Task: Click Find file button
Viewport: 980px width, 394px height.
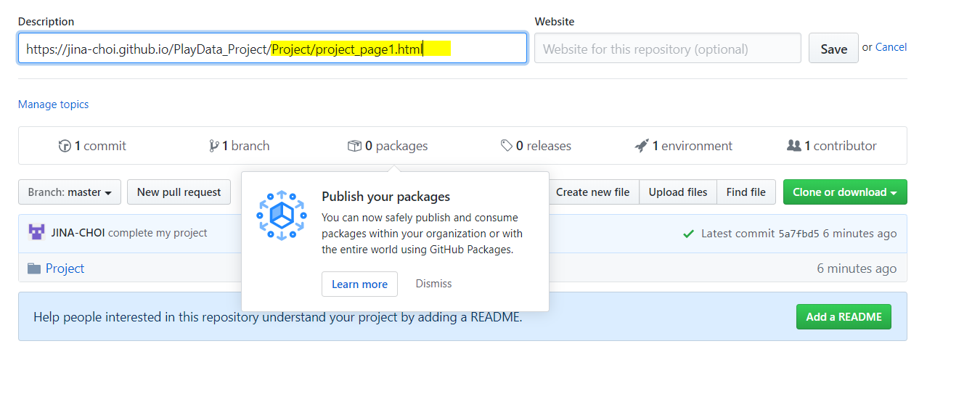Action: tap(746, 192)
